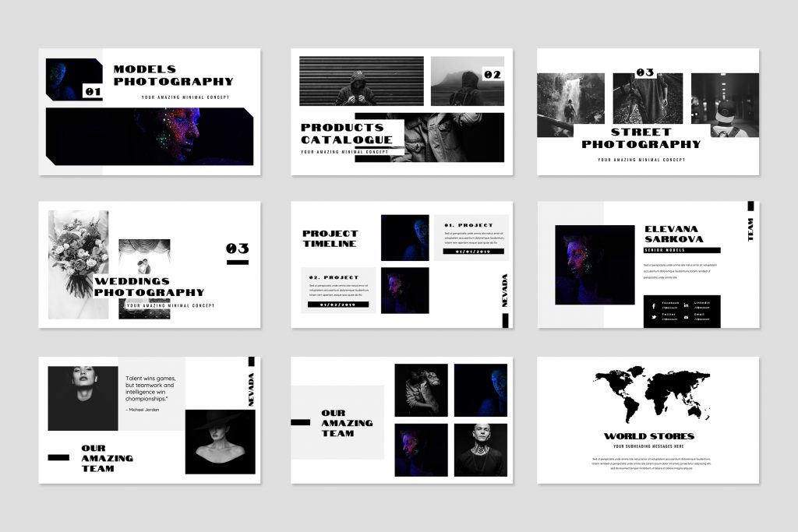
Task: Click vertical 'NEVADA' label on Project Timeline slide
Action: coord(505,291)
